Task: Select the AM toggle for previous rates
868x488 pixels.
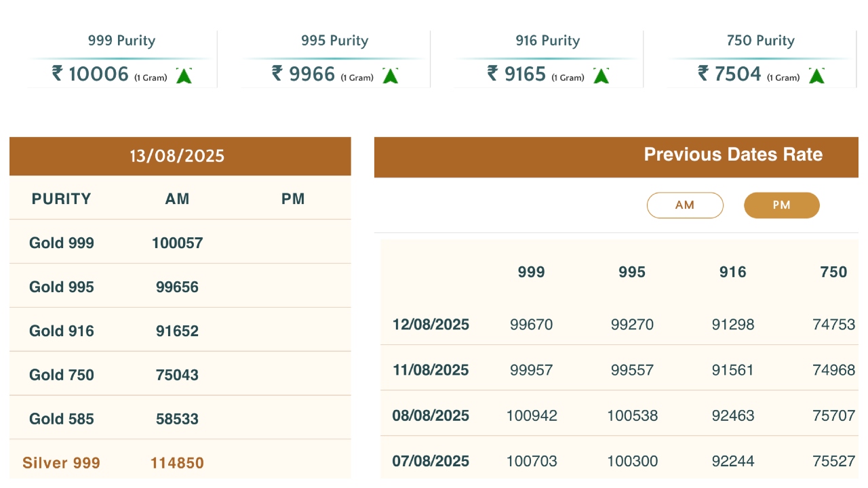Action: (685, 205)
